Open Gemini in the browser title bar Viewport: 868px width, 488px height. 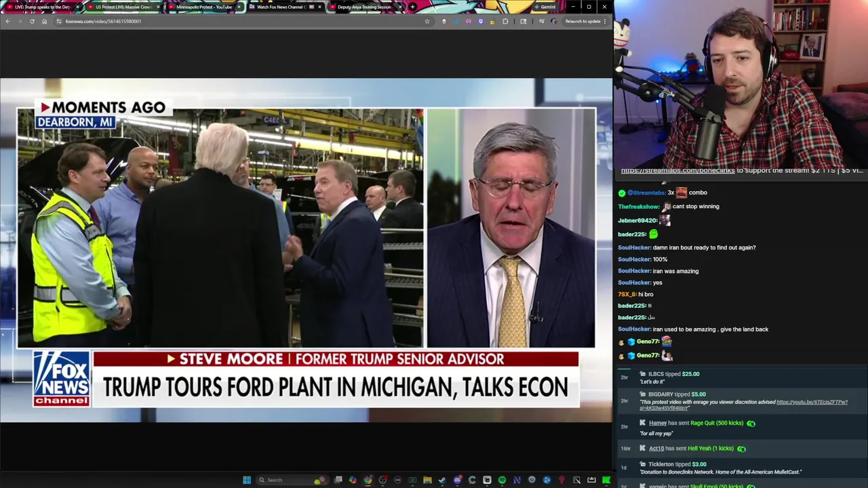tap(545, 7)
